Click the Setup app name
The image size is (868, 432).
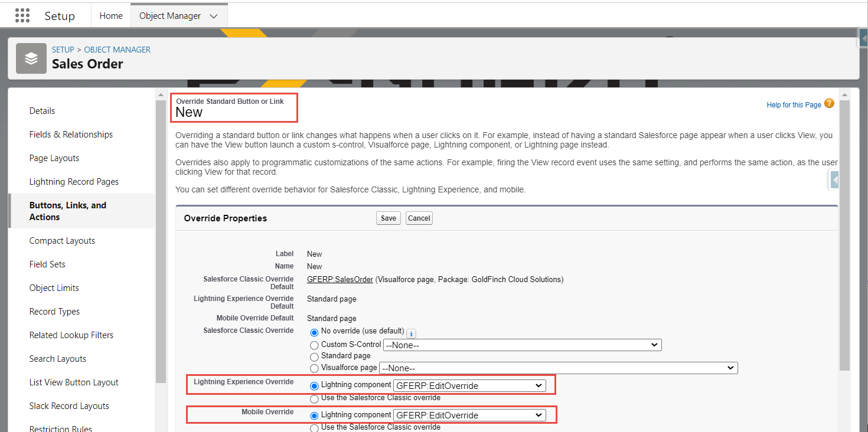[60, 16]
